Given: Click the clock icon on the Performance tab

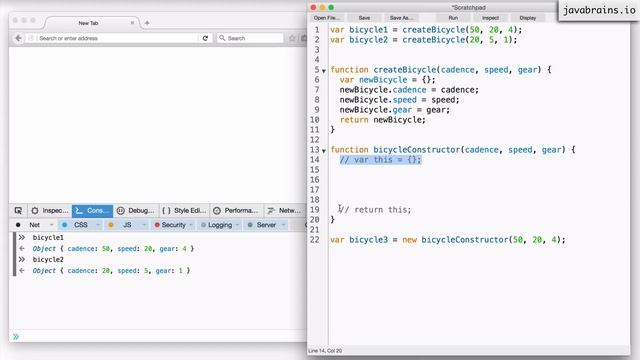Looking at the screenshot, I should coord(217,211).
